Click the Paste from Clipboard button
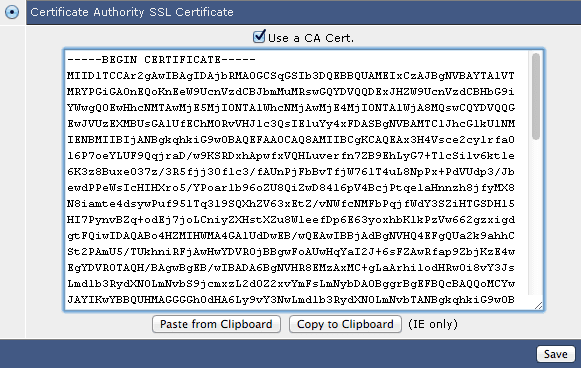 [216, 324]
